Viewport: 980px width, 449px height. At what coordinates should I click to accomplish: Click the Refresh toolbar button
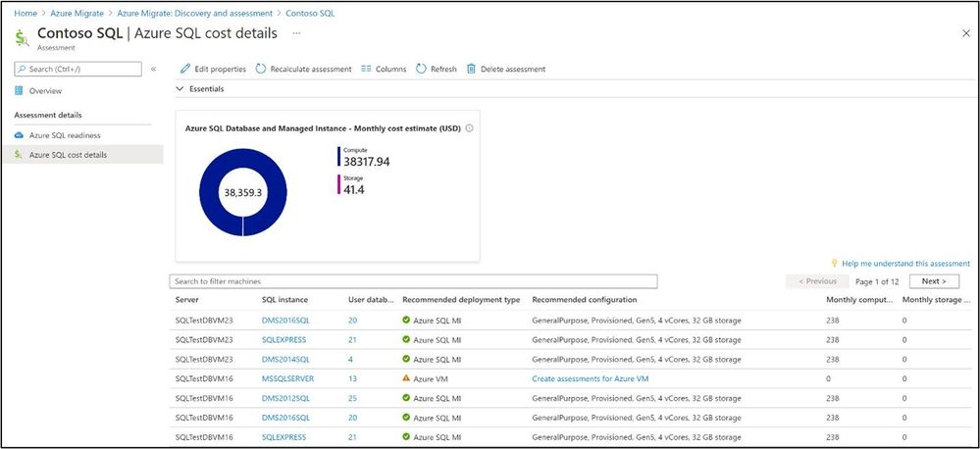pyautogui.click(x=437, y=69)
